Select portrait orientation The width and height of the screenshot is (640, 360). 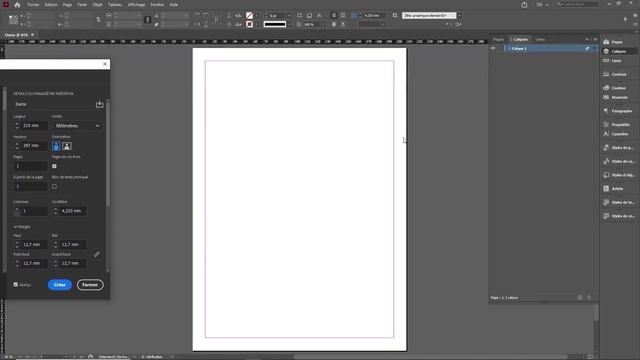click(x=56, y=146)
